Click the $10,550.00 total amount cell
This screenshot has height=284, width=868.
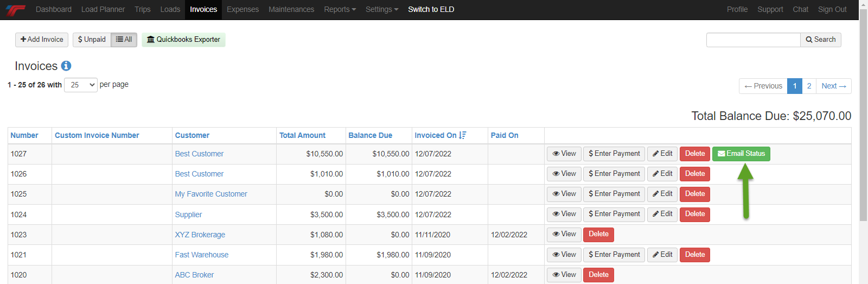pyautogui.click(x=311, y=154)
